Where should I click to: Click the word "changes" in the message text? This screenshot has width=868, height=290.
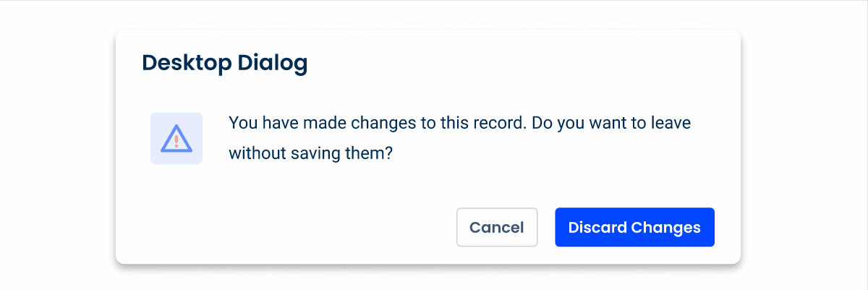384,123
